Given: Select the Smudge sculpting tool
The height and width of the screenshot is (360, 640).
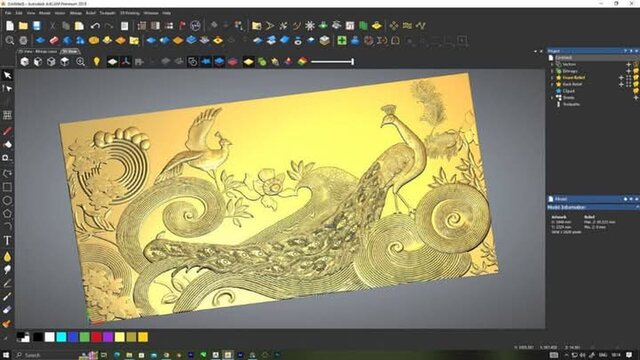Looking at the screenshot, I should (x=7, y=269).
